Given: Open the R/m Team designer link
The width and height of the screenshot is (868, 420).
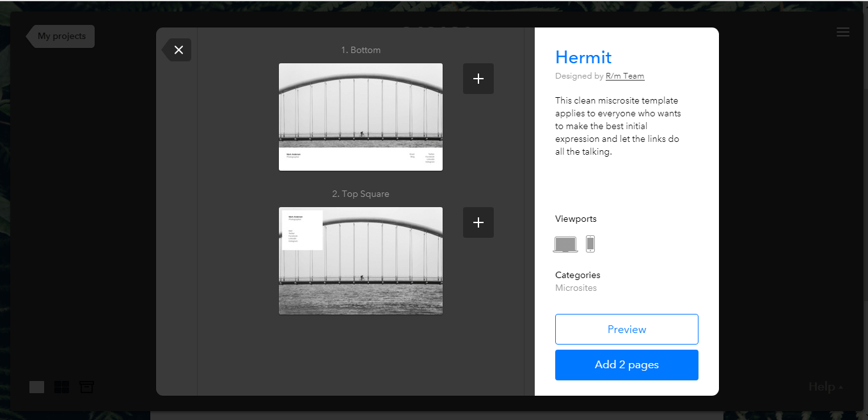Looking at the screenshot, I should click(625, 76).
